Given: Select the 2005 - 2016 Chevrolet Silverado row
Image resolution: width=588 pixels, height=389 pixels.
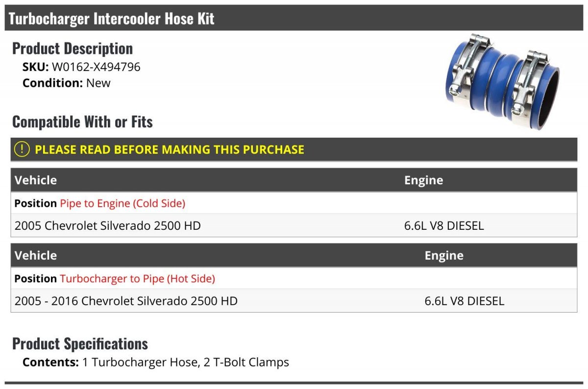Looking at the screenshot, I should pyautogui.click(x=294, y=301).
